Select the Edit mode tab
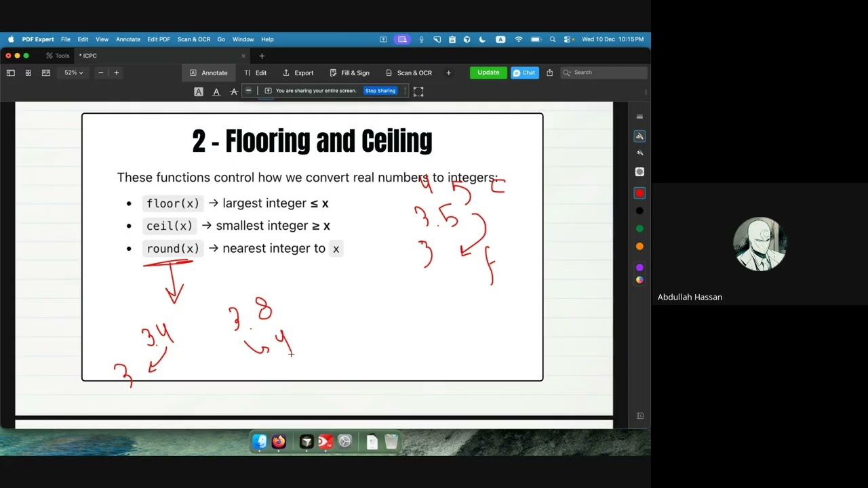The height and width of the screenshot is (488, 868). [255, 73]
